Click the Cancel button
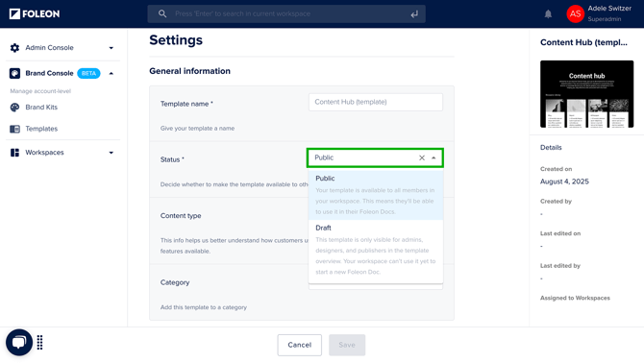Image resolution: width=644 pixels, height=363 pixels. point(299,345)
